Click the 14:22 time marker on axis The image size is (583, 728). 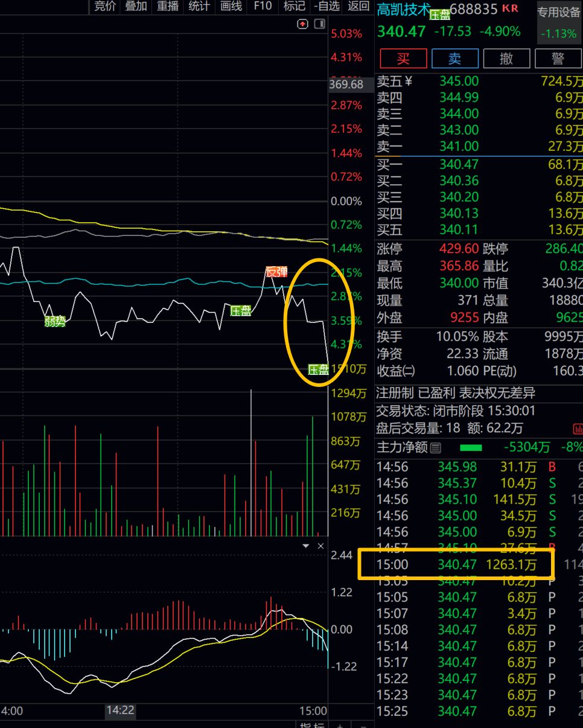120,710
